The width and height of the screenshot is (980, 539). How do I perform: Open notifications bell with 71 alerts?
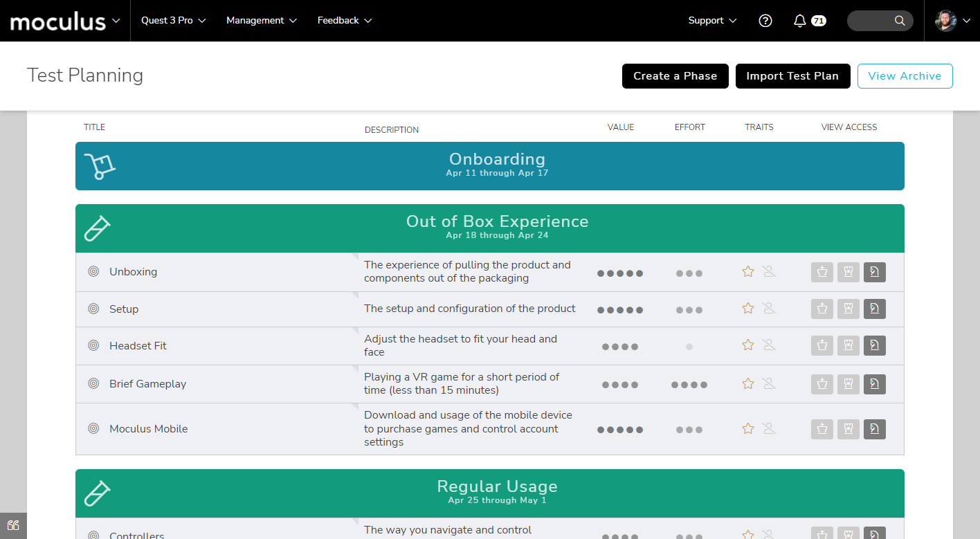(800, 21)
